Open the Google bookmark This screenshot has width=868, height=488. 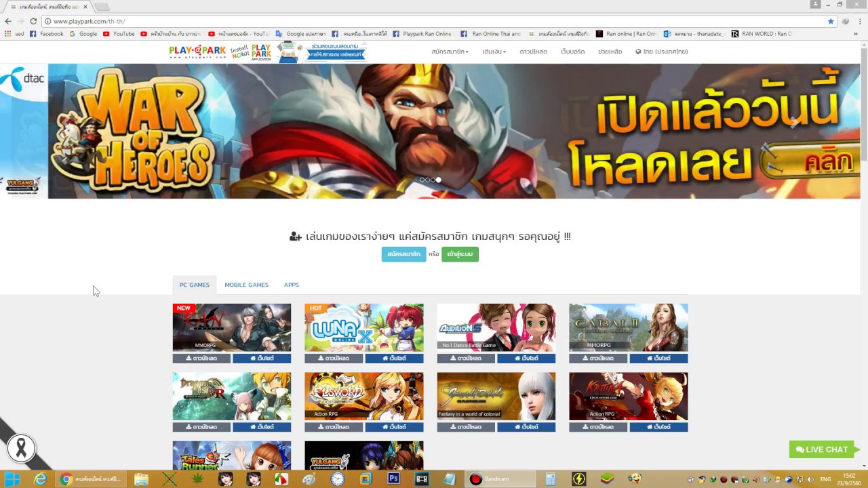pyautogui.click(x=83, y=33)
